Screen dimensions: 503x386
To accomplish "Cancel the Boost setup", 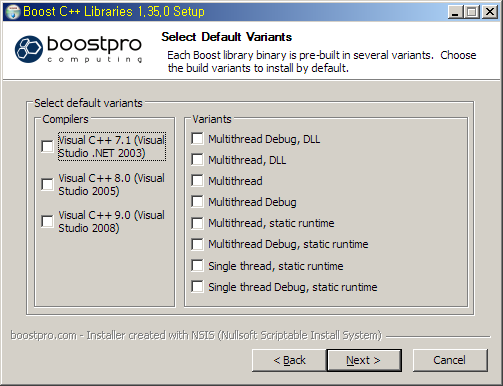I will tap(450, 360).
